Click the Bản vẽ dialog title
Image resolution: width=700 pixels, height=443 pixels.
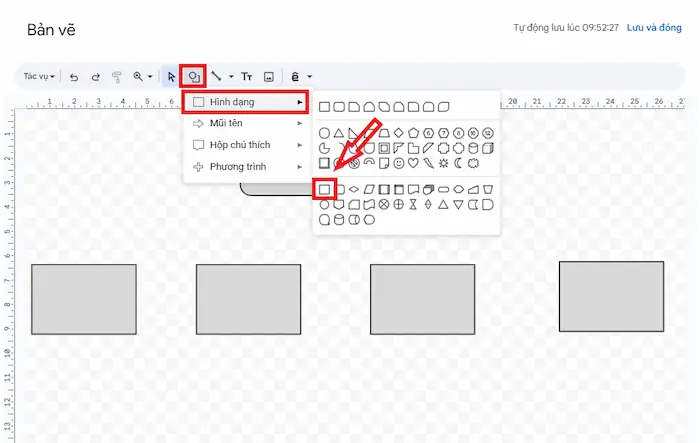51,30
